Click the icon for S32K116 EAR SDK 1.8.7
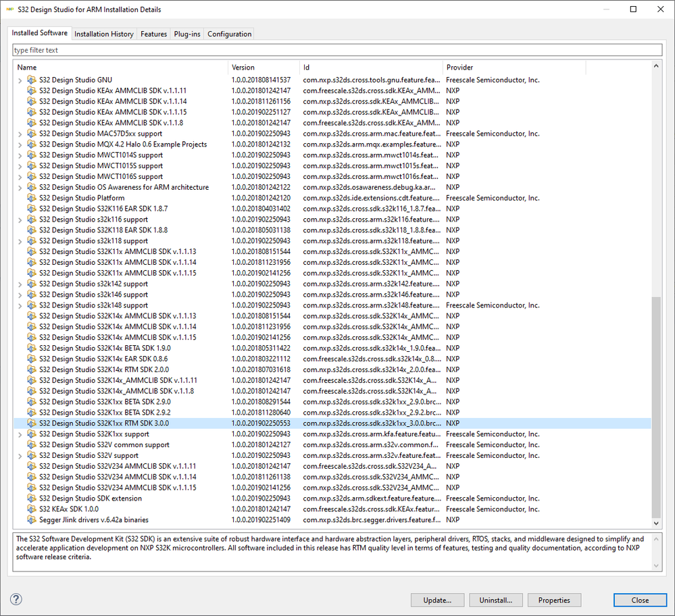Image resolution: width=675 pixels, height=616 pixels. point(32,208)
